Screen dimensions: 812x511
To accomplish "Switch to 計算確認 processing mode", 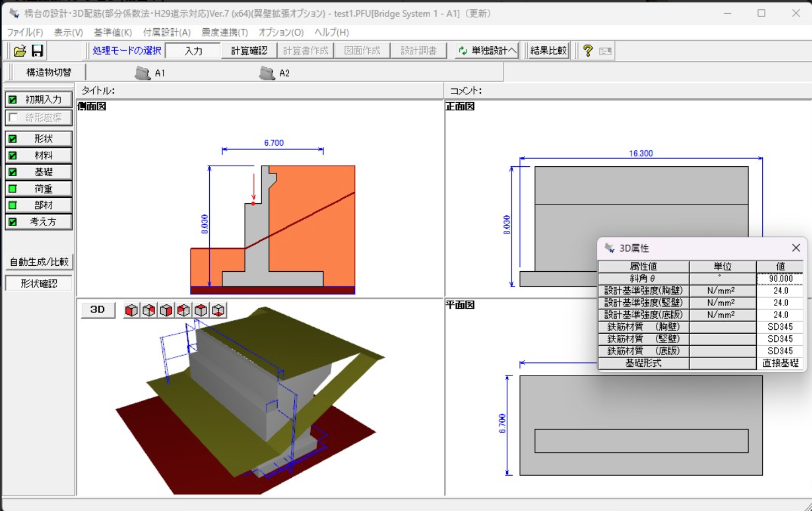I will 249,51.
